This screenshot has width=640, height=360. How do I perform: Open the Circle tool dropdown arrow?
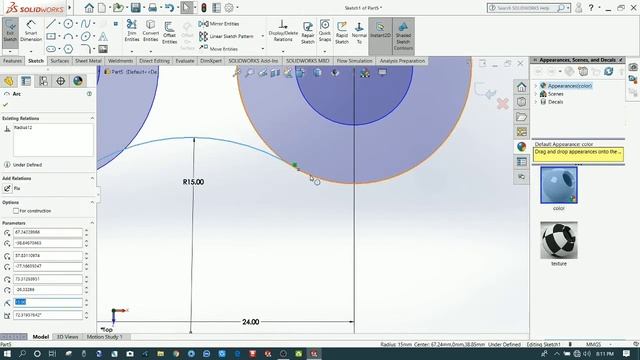(77, 24)
